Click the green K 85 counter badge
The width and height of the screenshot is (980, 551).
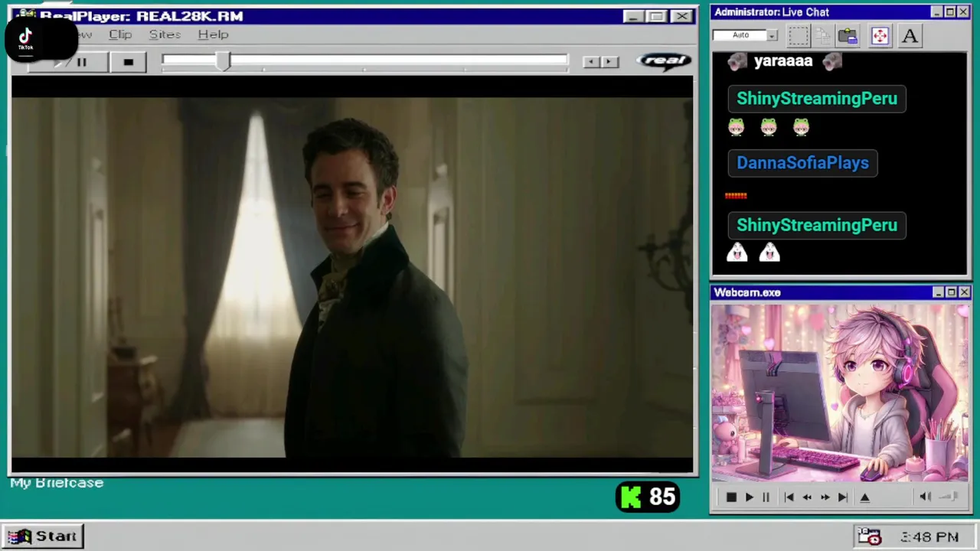(648, 497)
